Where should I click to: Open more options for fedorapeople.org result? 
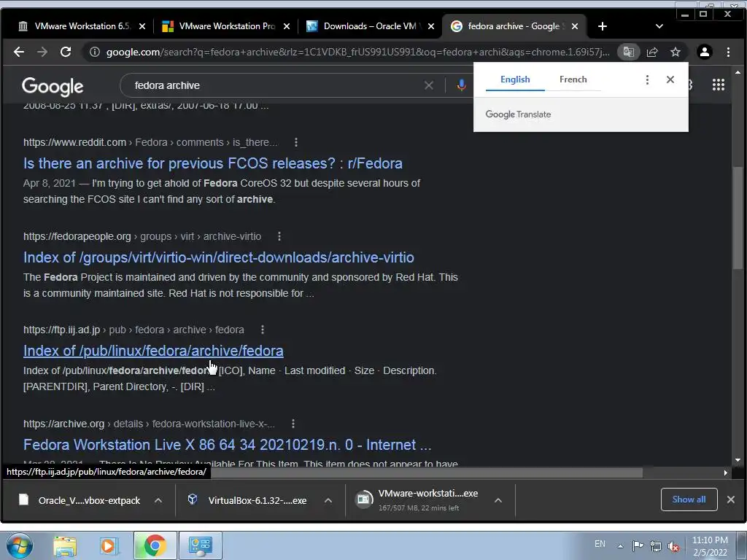coord(279,236)
